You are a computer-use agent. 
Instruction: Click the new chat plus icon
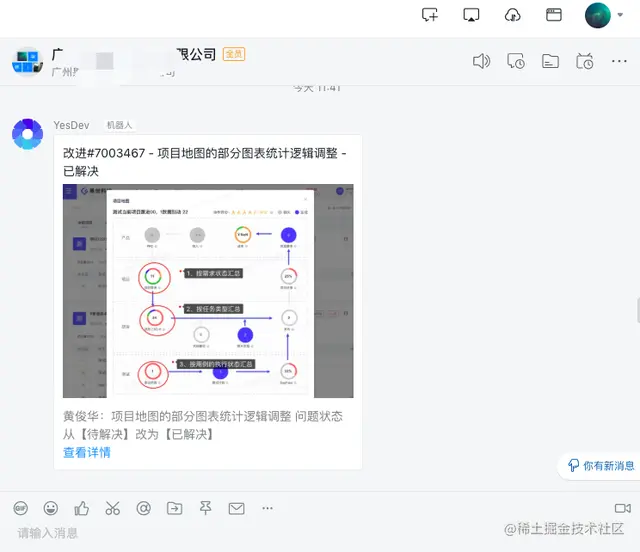pos(430,15)
